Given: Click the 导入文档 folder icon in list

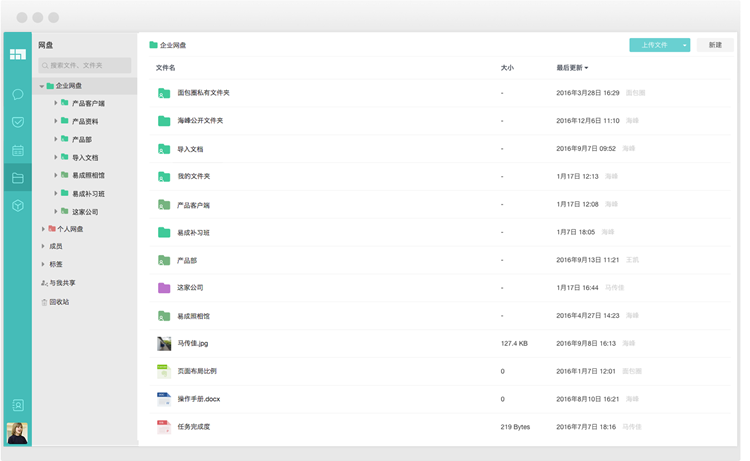Looking at the screenshot, I should pyautogui.click(x=164, y=149).
